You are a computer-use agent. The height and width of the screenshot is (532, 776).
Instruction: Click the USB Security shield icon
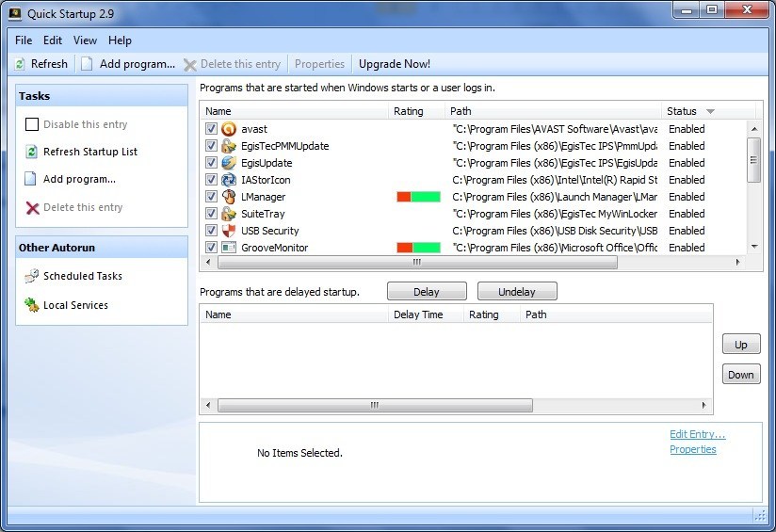tap(229, 231)
